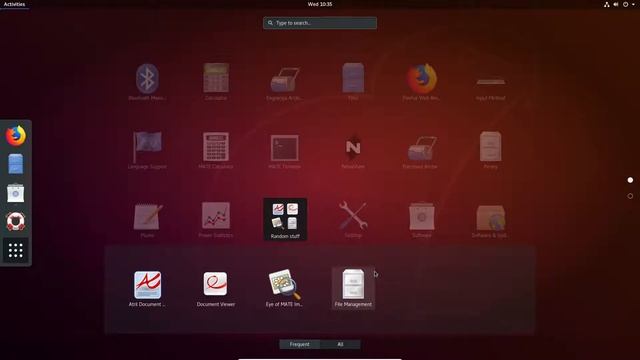640x360 pixels.
Task: Launch Firefox Web Browser from the app grid
Action: point(421,82)
